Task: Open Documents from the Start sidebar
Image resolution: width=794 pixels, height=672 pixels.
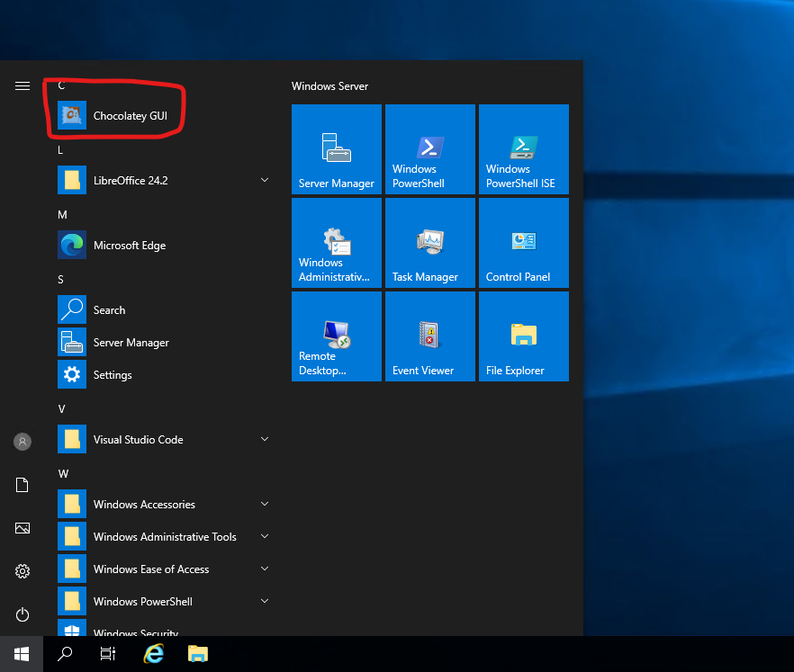Action: (x=23, y=485)
